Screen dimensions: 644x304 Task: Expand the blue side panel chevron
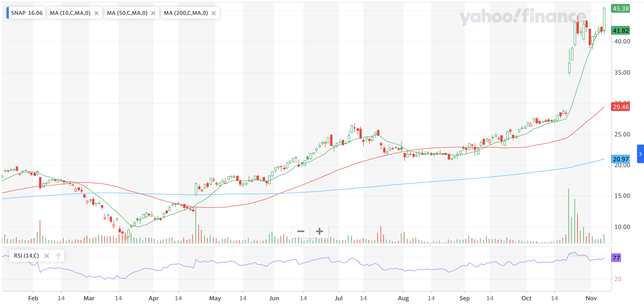640,154
